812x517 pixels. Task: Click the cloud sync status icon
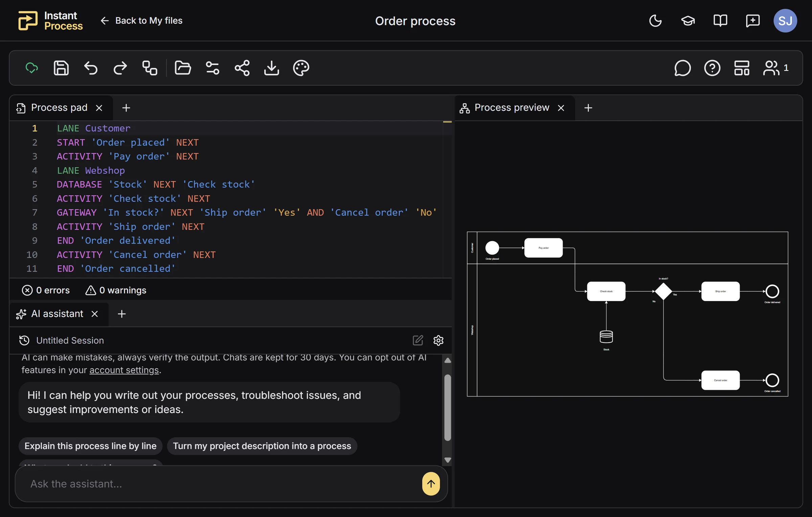click(32, 68)
